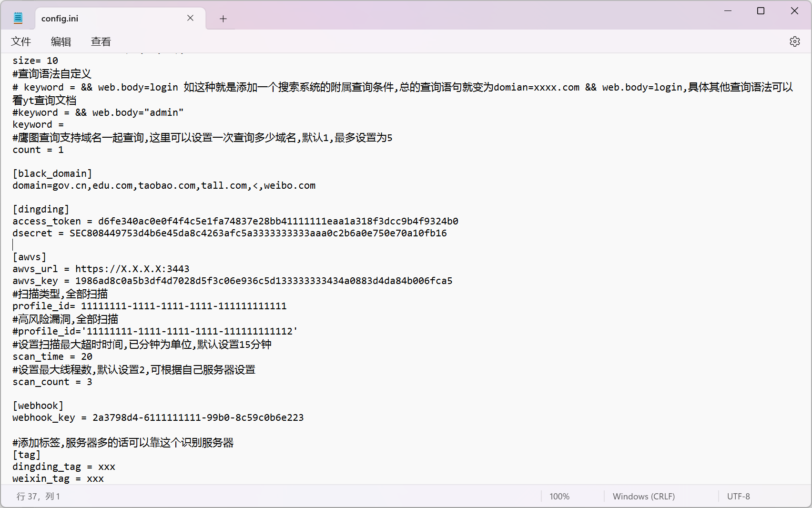Click the comment "#查询语法自定义"
Viewport: 812px width, 508px height.
[52, 74]
